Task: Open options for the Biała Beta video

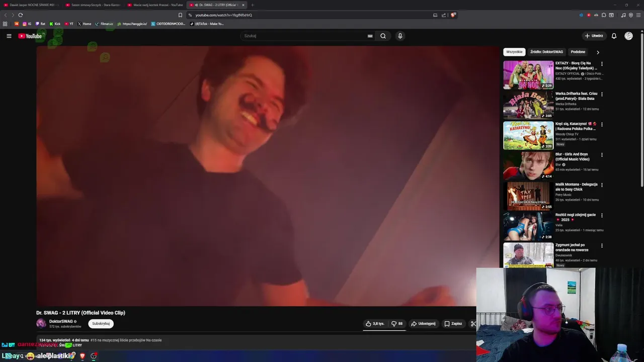Action: click(602, 94)
